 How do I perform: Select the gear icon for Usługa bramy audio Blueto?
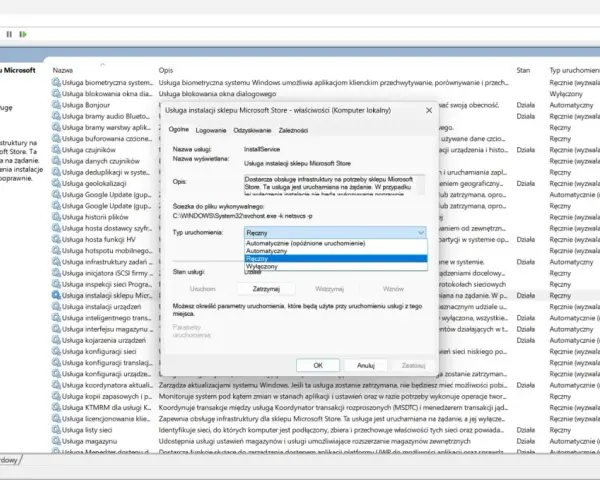tap(56, 116)
